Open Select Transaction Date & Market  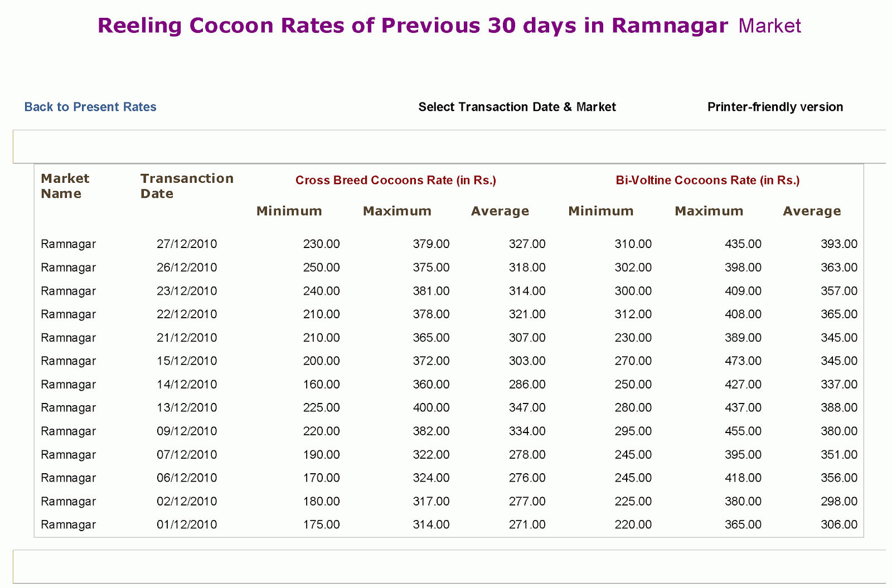[x=517, y=106]
